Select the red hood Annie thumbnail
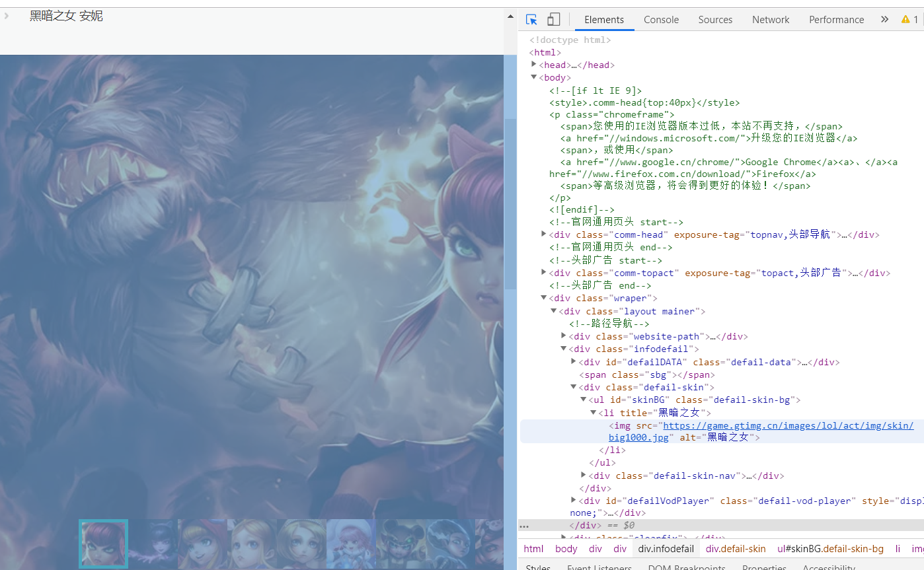Image resolution: width=924 pixels, height=570 pixels. pos(203,544)
